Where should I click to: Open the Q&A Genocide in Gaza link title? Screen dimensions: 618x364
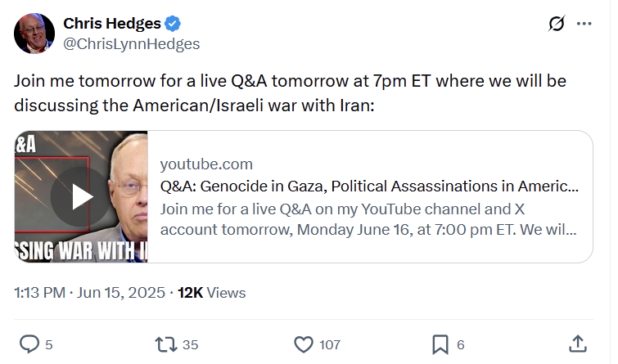[x=369, y=186]
